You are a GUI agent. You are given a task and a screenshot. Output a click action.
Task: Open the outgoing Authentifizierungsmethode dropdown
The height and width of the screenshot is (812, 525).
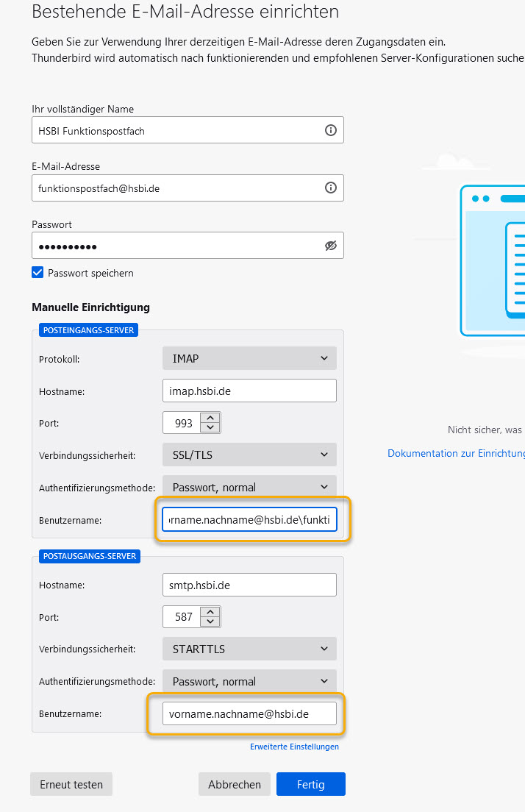click(x=249, y=681)
